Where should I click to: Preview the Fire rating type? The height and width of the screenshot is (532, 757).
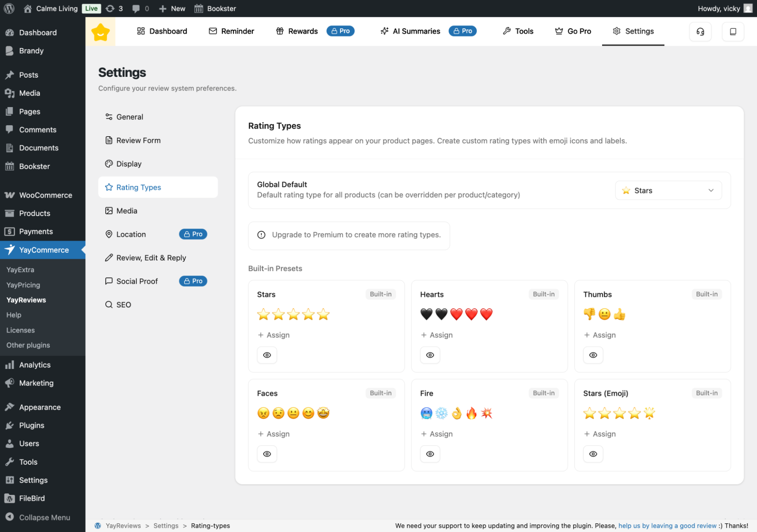(430, 454)
